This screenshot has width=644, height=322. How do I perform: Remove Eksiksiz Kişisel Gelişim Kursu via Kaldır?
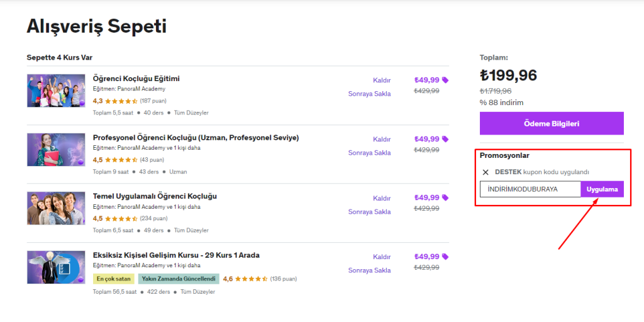[382, 257]
